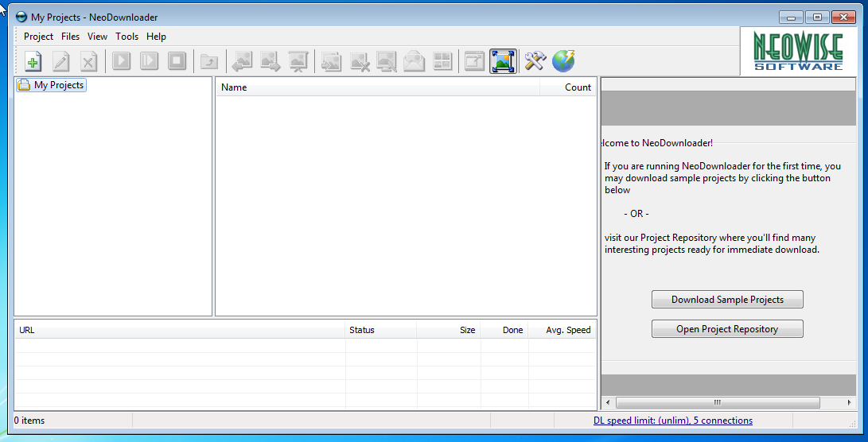This screenshot has height=442, width=868.
Task: Click the URL column header
Action: coord(180,330)
